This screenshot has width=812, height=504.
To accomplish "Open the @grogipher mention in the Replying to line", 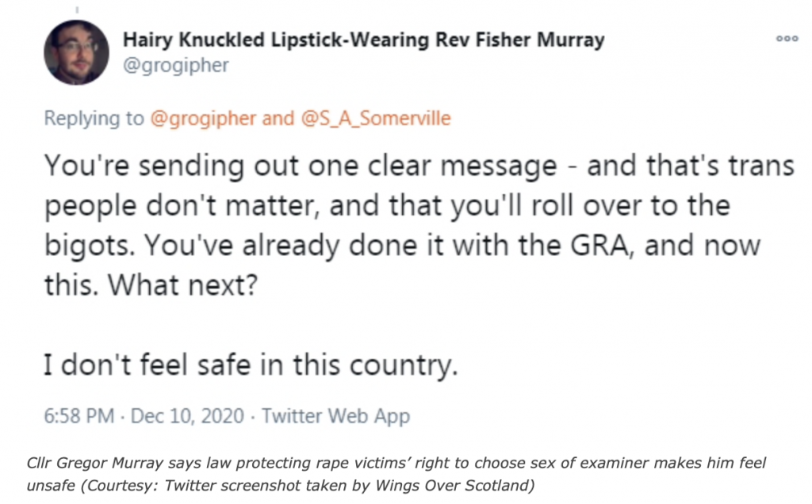I will click(x=203, y=119).
